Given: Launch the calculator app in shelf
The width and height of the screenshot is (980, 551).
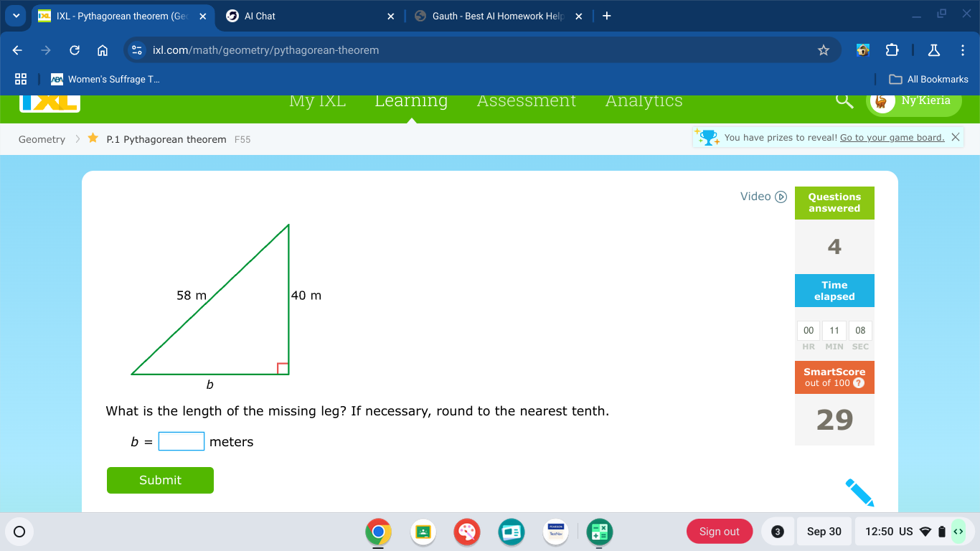Looking at the screenshot, I should [x=599, y=532].
